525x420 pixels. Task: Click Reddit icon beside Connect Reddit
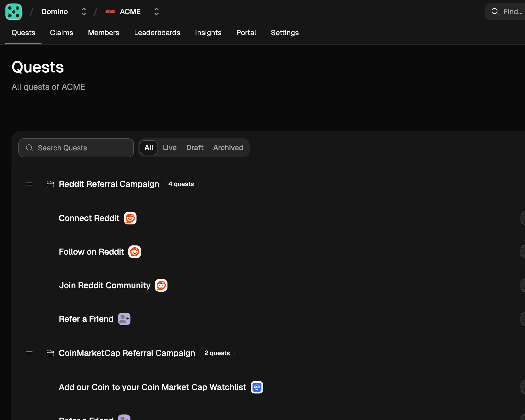point(130,218)
